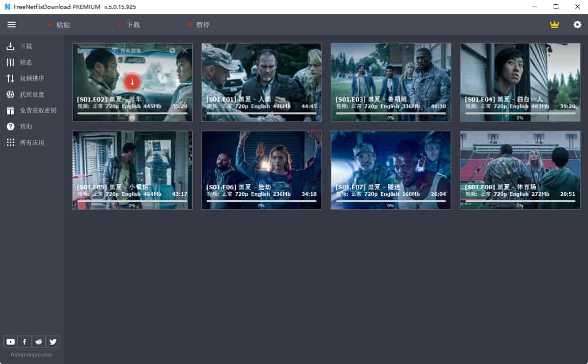This screenshot has height=364, width=588.
Task: Click the S01.E01 人潮 progress bar
Action: pos(261,113)
